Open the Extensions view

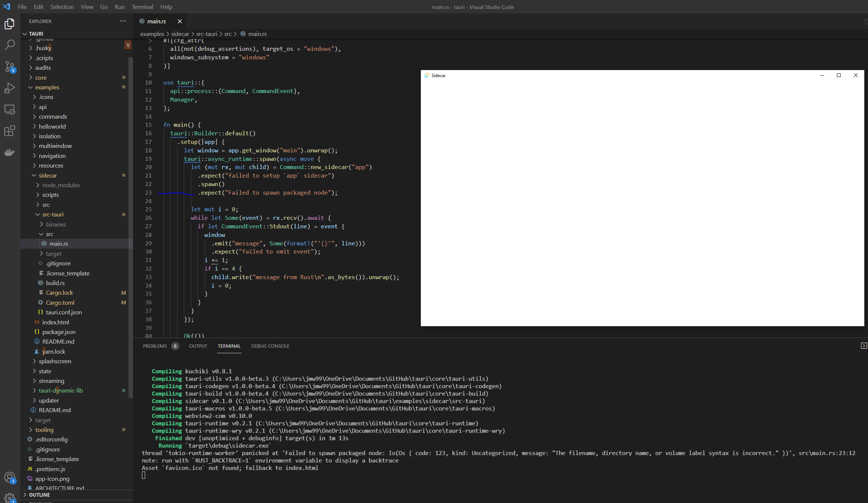click(x=9, y=131)
